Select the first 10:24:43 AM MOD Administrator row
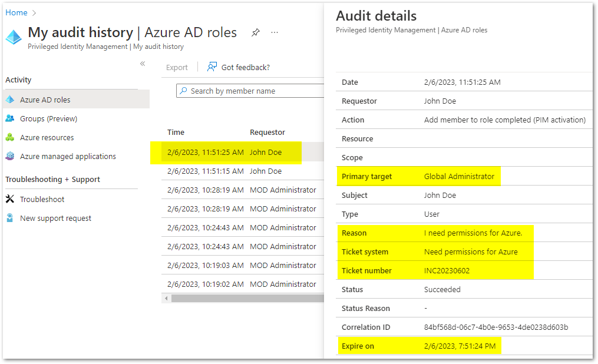The height and width of the screenshot is (364, 598). pos(243,227)
